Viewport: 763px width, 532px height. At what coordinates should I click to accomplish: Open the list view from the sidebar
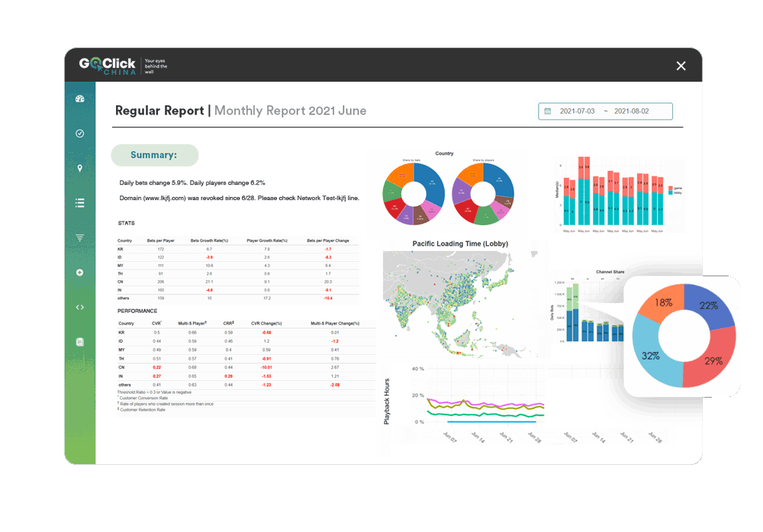point(79,202)
